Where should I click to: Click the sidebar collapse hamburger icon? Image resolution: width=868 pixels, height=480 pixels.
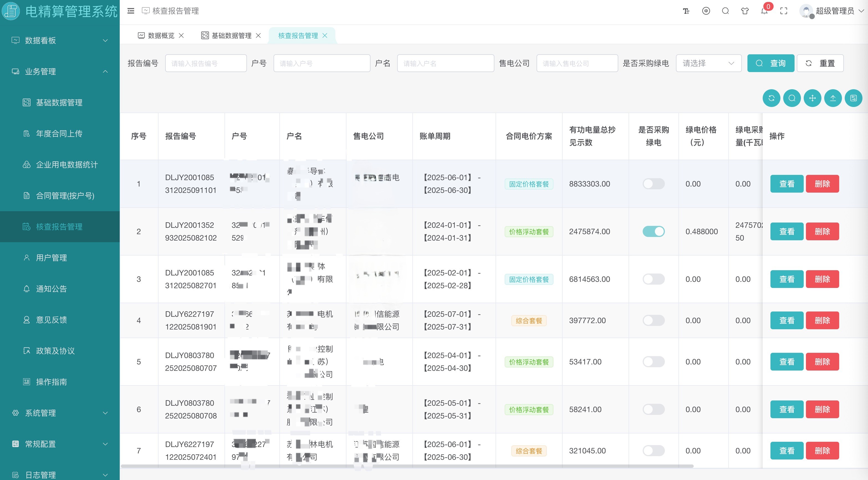[131, 11]
